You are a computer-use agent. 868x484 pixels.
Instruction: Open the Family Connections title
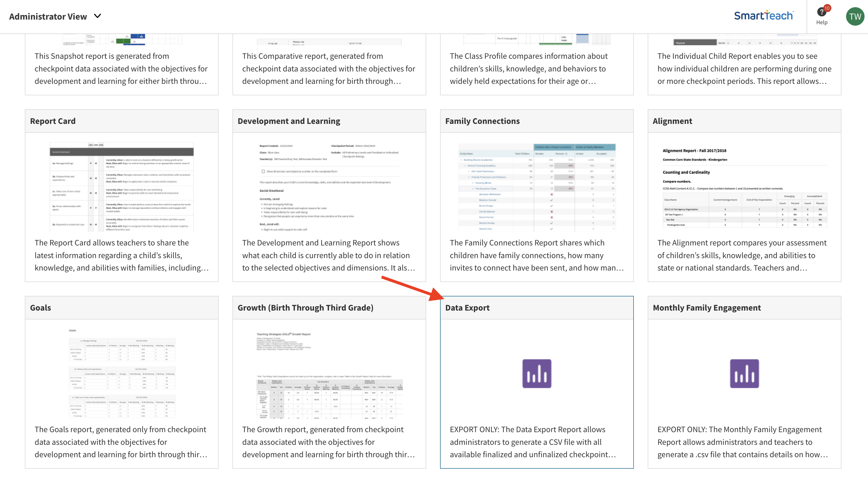(x=482, y=121)
